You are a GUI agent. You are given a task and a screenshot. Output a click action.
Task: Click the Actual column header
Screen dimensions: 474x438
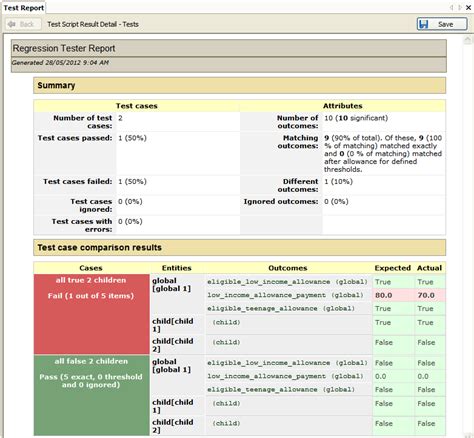(x=429, y=268)
